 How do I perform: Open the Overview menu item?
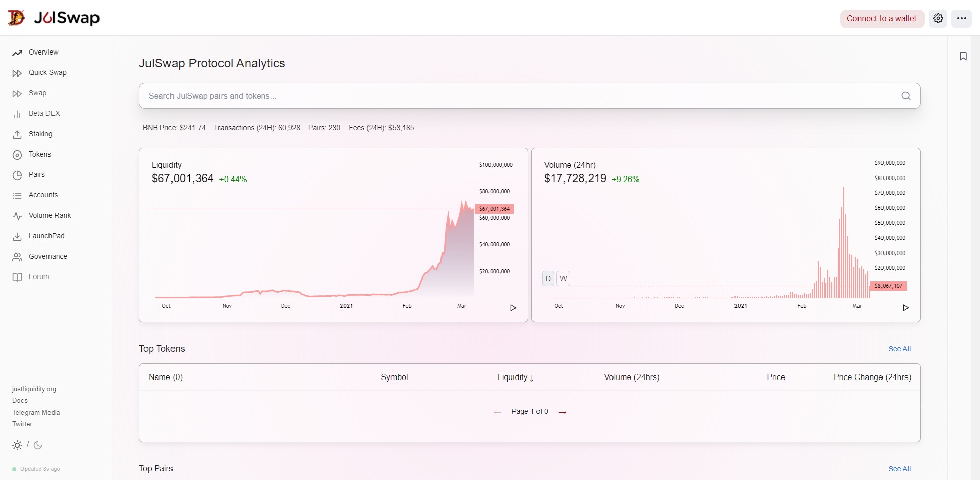[x=43, y=52]
